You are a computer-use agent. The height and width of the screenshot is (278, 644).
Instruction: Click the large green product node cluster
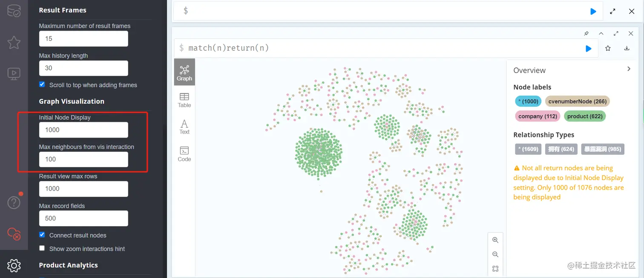pyautogui.click(x=319, y=153)
